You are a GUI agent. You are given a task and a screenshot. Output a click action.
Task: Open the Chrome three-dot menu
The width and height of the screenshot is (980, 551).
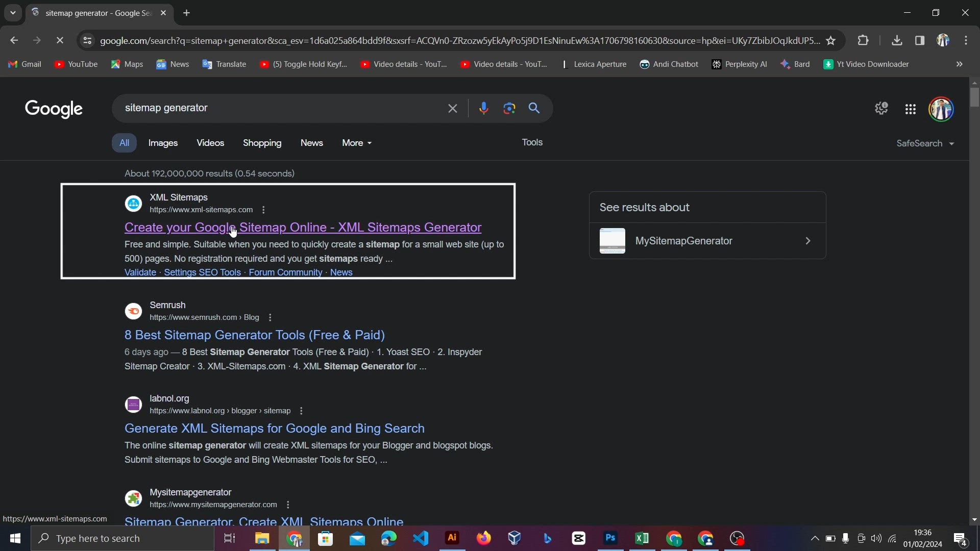click(966, 40)
